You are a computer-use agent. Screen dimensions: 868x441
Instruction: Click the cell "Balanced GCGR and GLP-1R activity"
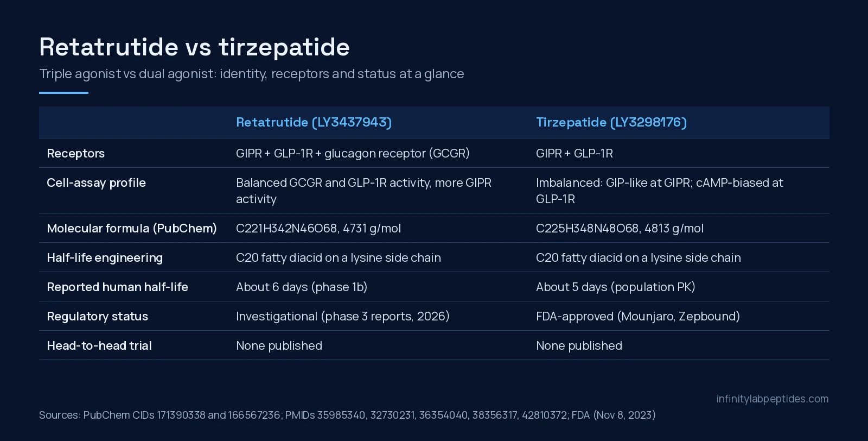(363, 191)
